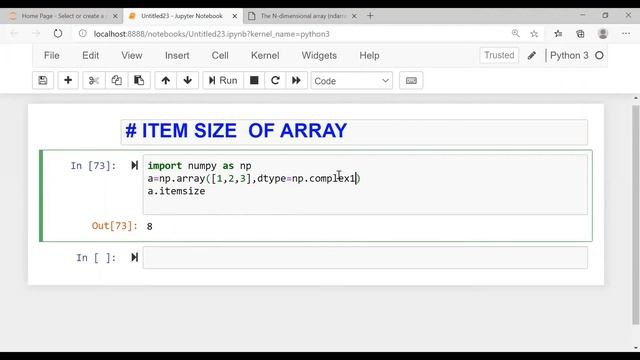The width and height of the screenshot is (640, 360).
Task: Restart kernel and rerun all with fast-forward icon
Action: pos(296,80)
